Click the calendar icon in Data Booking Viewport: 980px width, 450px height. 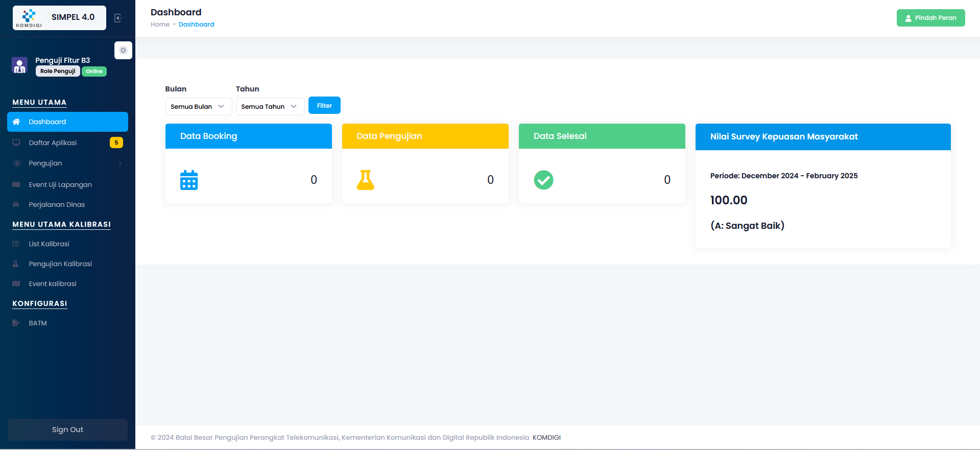pos(189,180)
